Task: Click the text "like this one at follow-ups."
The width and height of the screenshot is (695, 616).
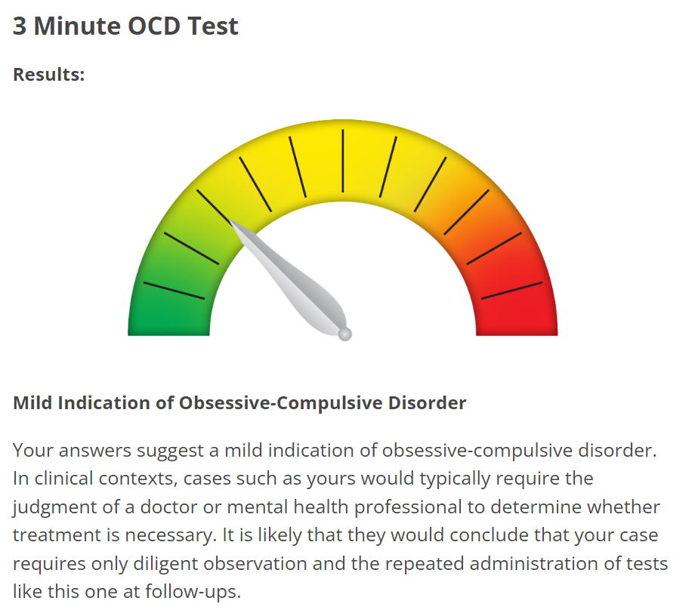Action: (x=126, y=591)
